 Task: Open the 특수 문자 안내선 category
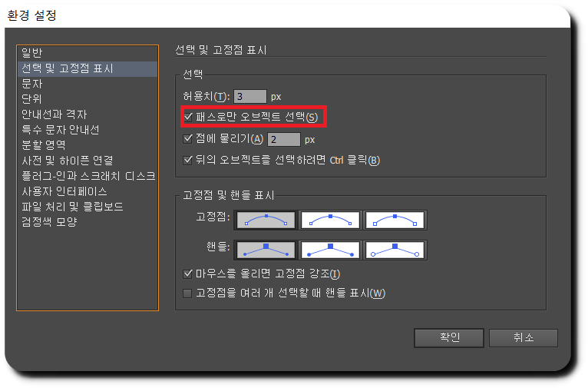tap(88, 130)
